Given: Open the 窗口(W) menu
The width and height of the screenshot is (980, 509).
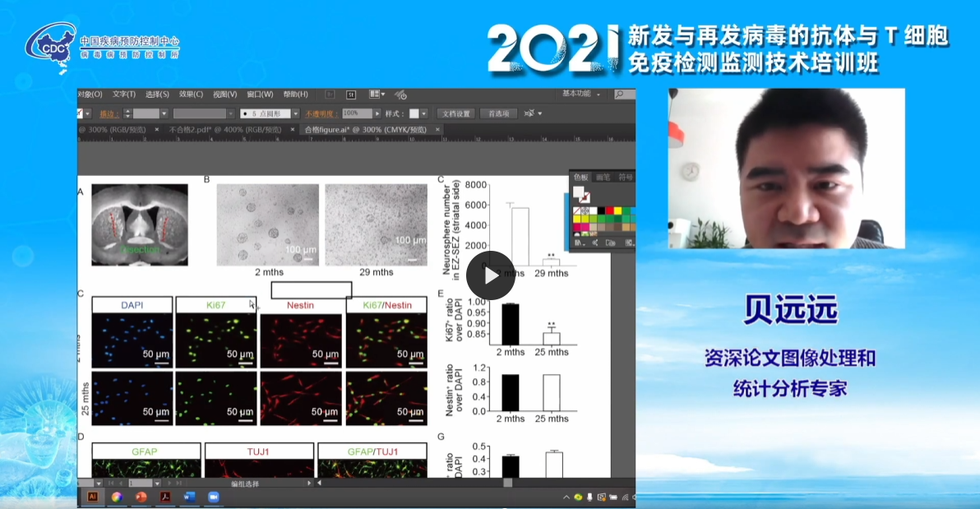Looking at the screenshot, I should (260, 95).
